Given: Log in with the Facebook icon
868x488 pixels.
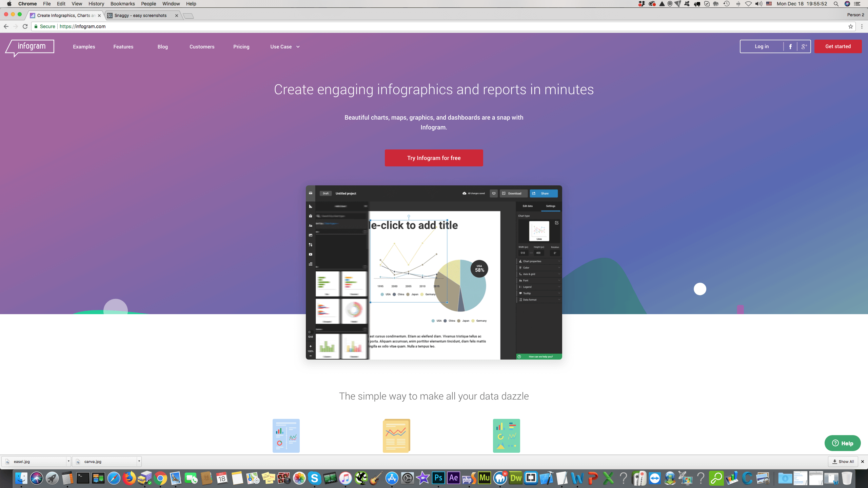Looking at the screenshot, I should [790, 47].
